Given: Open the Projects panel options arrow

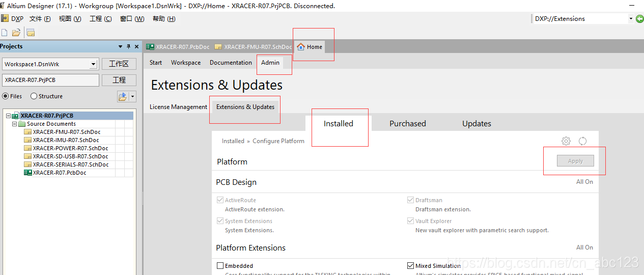Looking at the screenshot, I should pos(120,46).
